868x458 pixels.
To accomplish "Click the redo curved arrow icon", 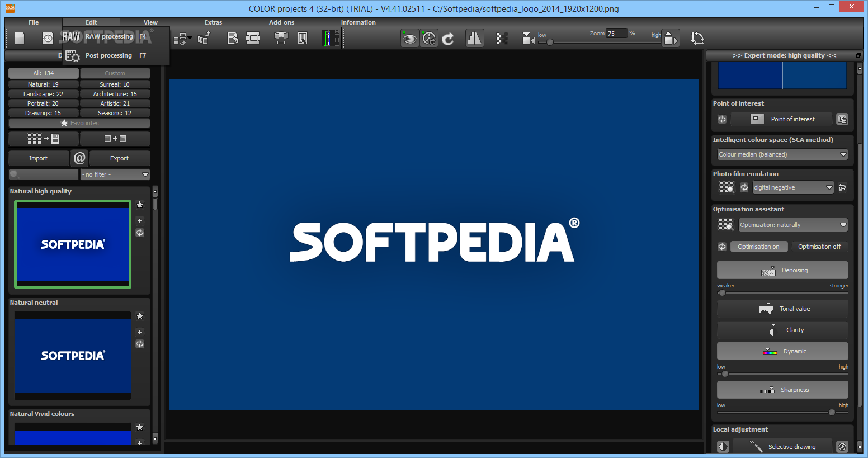I will coord(448,39).
